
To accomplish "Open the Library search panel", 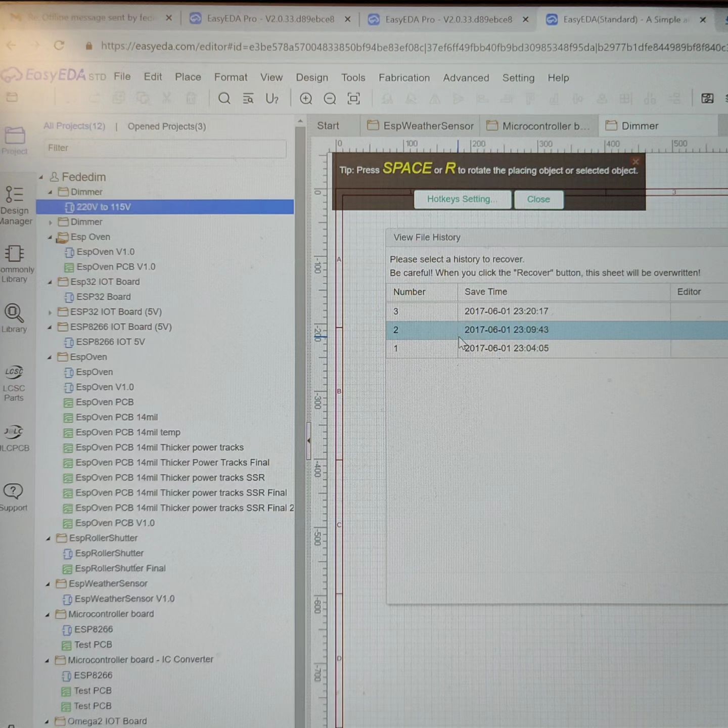I will [x=14, y=318].
